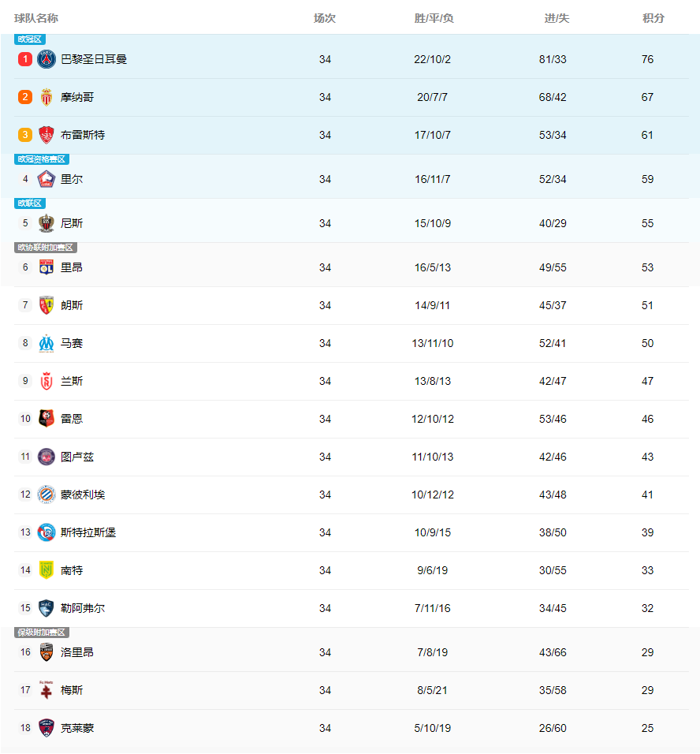Click the 欧冠区 zone label
The image size is (700, 754).
[x=30, y=39]
